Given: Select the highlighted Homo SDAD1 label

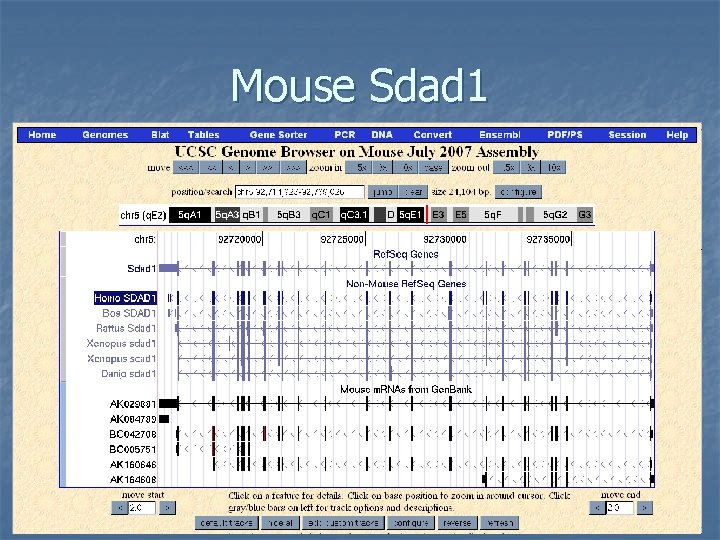Looking at the screenshot, I should (125, 298).
